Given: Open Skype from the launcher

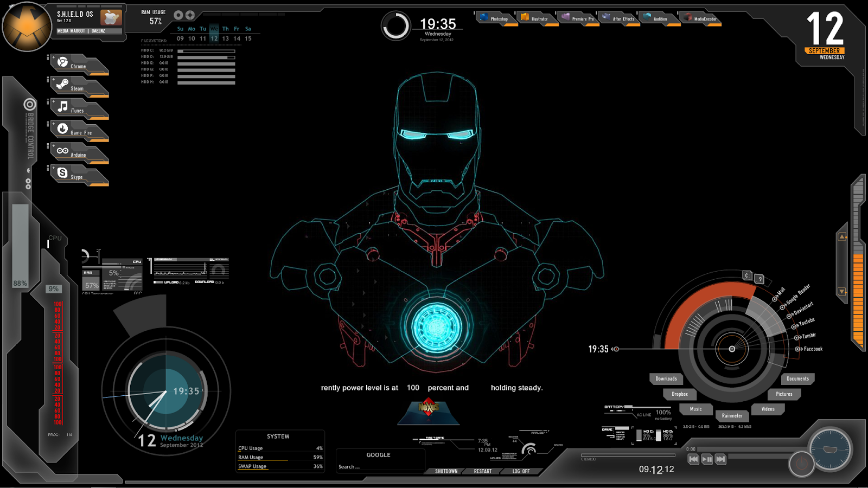Looking at the screenshot, I should [79, 176].
